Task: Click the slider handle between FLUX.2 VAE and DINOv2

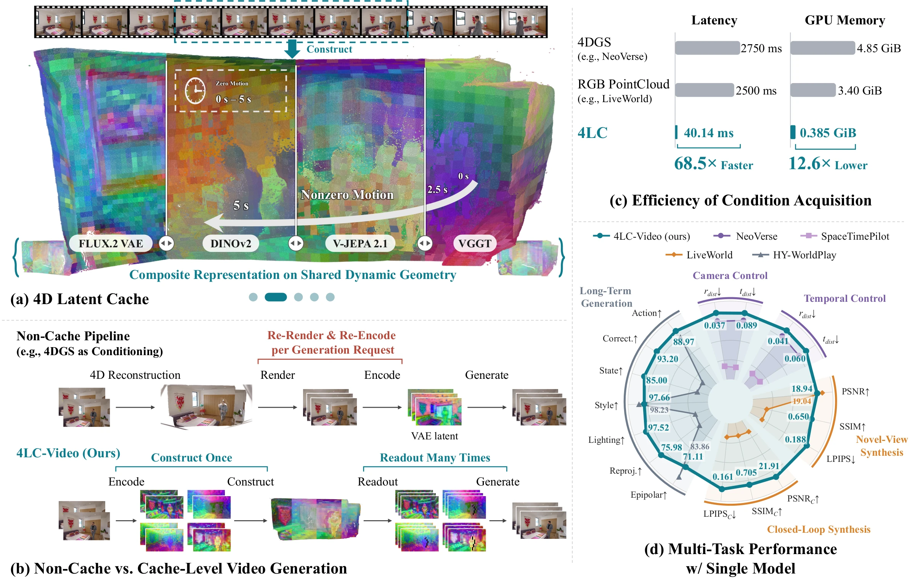Action: 167,243
